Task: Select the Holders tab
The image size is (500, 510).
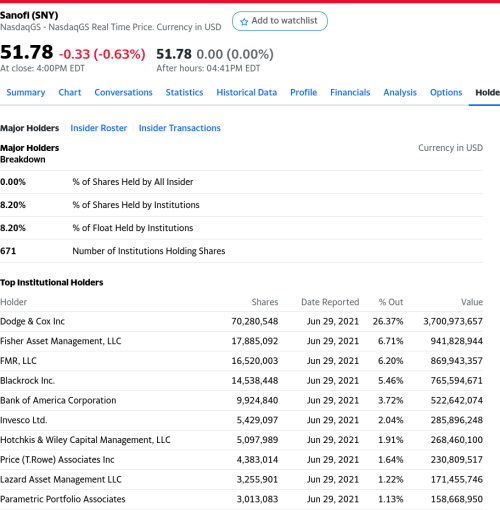Action: pos(487,92)
